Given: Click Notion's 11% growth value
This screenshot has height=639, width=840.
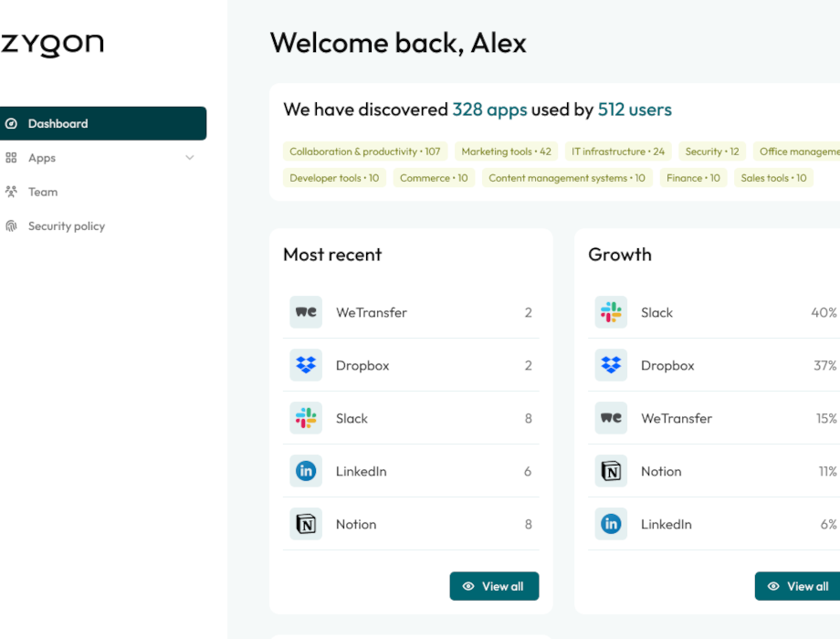Looking at the screenshot, I should (x=828, y=471).
